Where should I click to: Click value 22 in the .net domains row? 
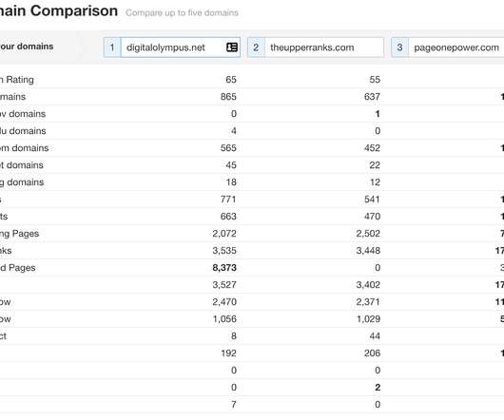pyautogui.click(x=375, y=165)
